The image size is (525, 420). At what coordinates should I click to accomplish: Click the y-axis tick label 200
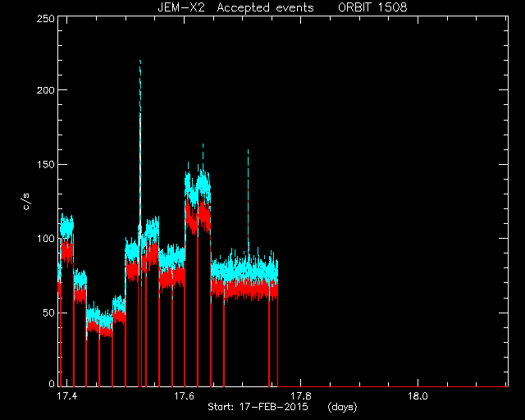click(46, 90)
